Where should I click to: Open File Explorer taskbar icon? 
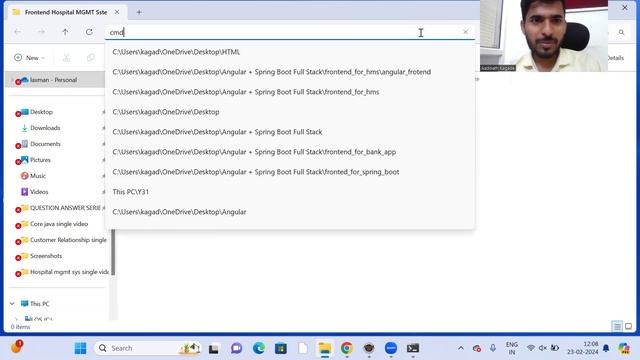[325, 348]
